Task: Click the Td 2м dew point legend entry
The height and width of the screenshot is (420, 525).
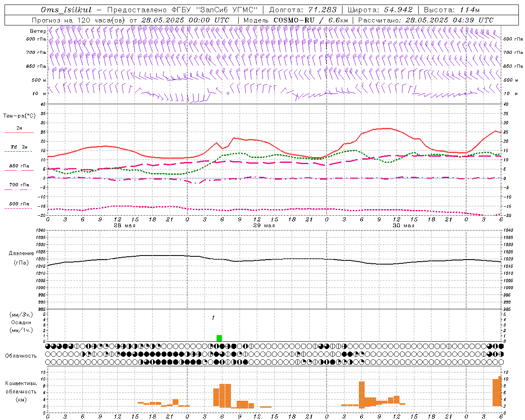Action: (x=19, y=147)
